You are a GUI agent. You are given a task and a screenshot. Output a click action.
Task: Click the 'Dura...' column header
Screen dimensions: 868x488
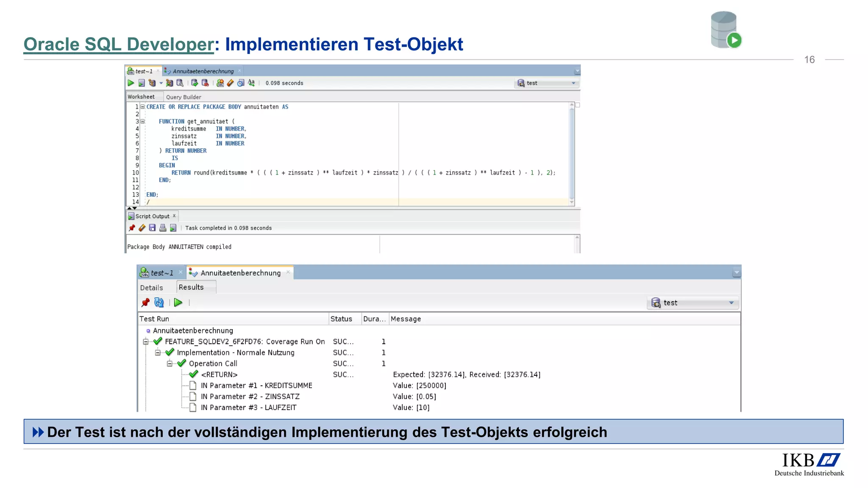(x=375, y=319)
